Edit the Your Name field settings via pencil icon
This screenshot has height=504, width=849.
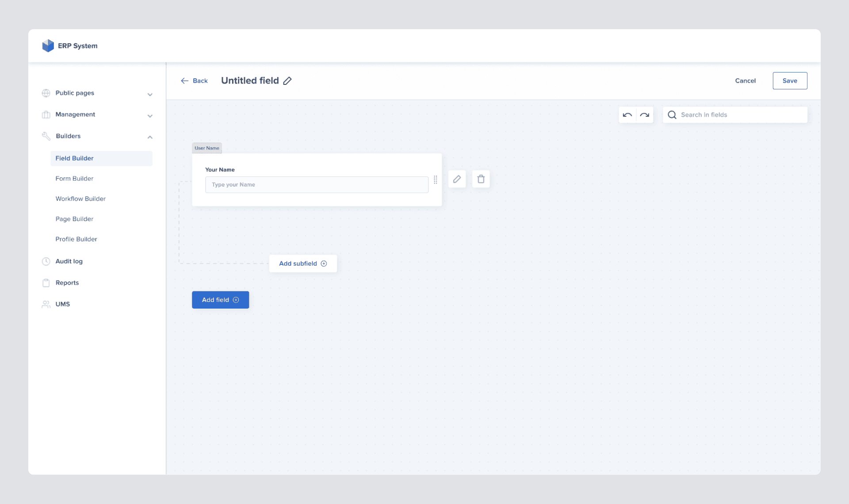pos(457,179)
